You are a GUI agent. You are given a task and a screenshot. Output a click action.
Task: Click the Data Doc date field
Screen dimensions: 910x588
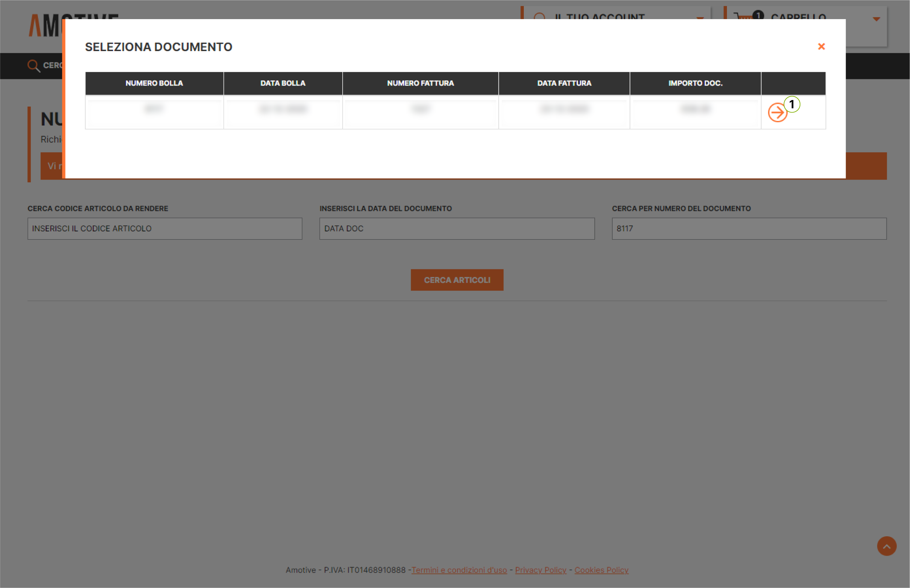[457, 229]
